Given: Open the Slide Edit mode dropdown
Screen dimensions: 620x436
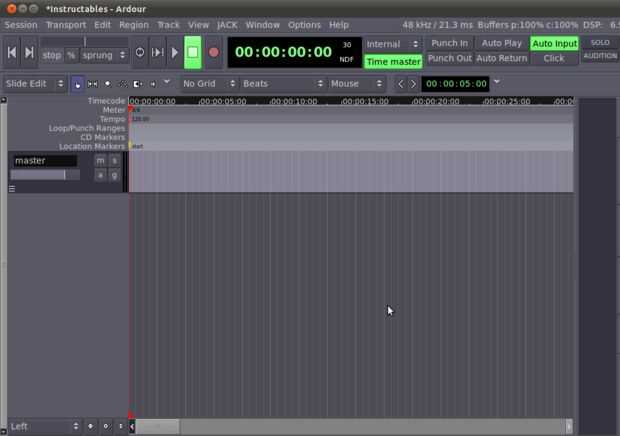Looking at the screenshot, I should (x=34, y=84).
